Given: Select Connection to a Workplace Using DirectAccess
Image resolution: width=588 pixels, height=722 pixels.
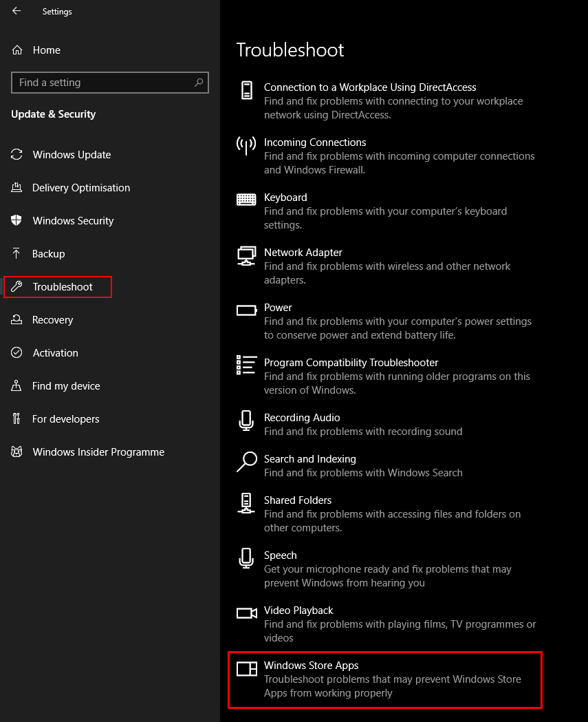Looking at the screenshot, I should (x=370, y=87).
